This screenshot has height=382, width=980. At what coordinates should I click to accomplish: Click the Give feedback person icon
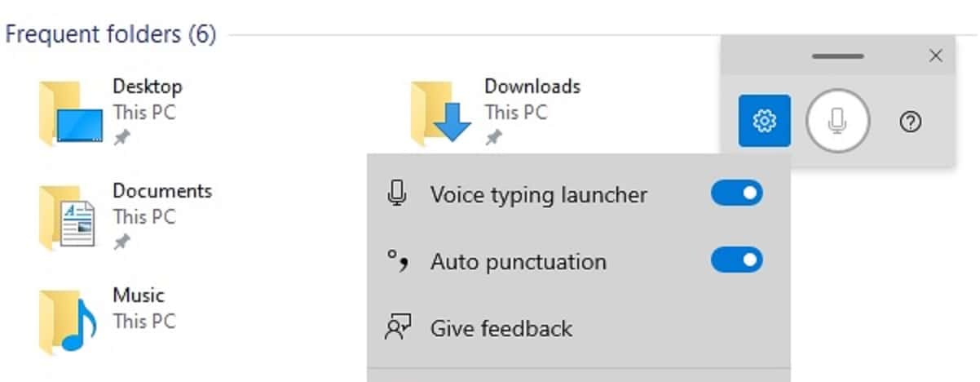pos(397,328)
